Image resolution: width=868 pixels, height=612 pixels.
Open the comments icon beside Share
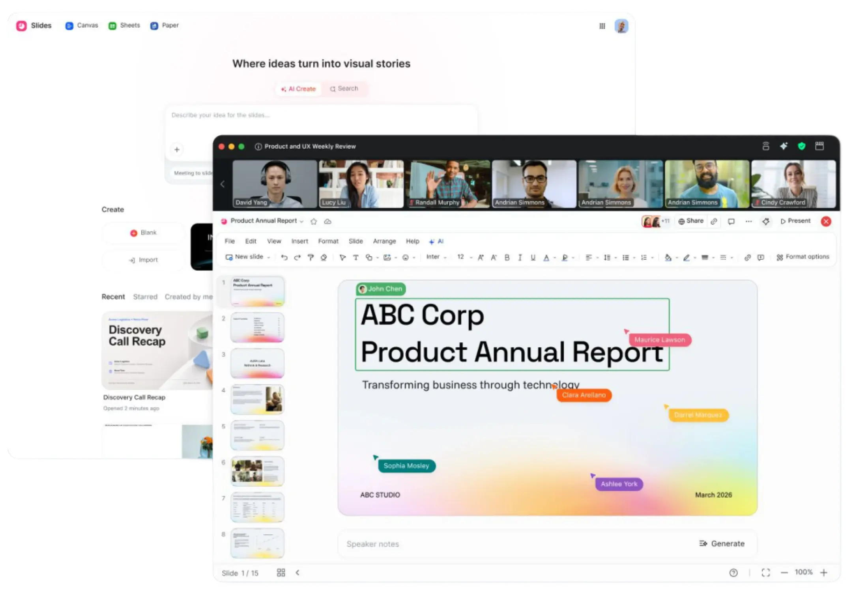(731, 222)
